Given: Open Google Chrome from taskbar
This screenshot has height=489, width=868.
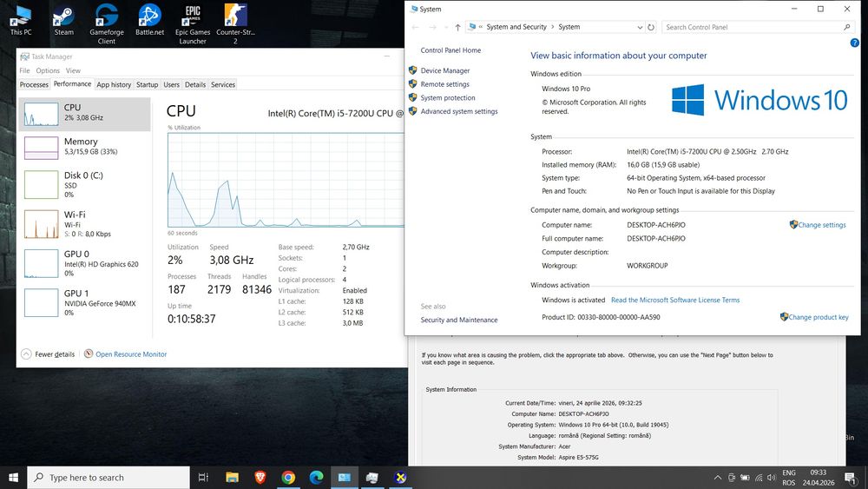Looking at the screenshot, I should pos(288,478).
